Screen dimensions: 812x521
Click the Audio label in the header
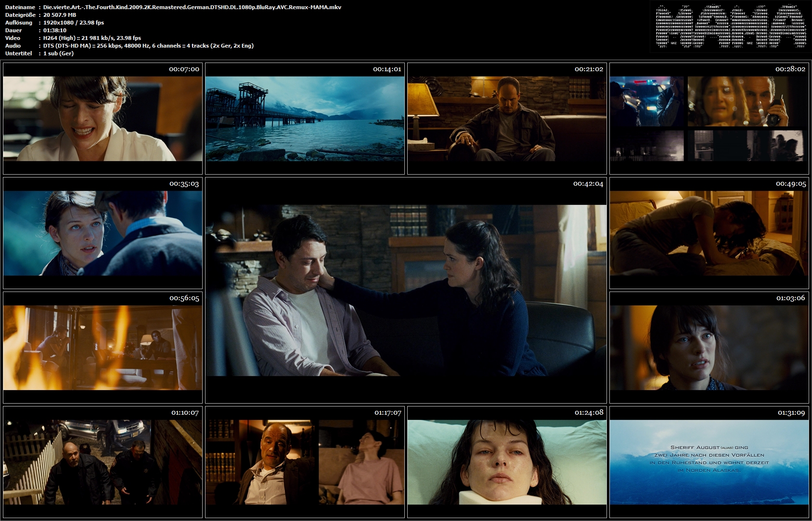(13, 46)
